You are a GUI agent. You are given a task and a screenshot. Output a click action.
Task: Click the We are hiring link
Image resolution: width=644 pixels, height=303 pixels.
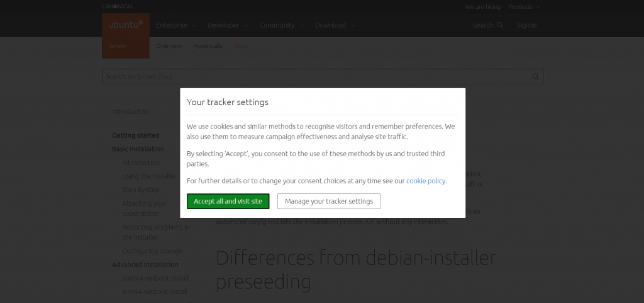(x=483, y=7)
